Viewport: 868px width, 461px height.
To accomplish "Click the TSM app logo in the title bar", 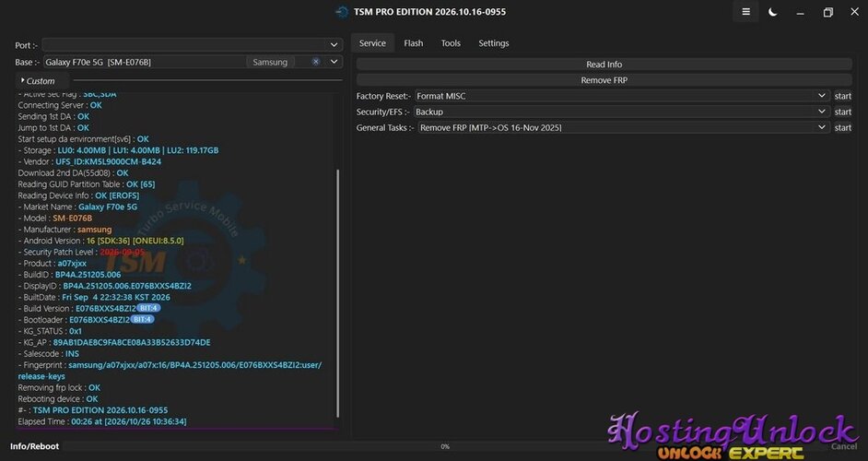I will [x=342, y=12].
